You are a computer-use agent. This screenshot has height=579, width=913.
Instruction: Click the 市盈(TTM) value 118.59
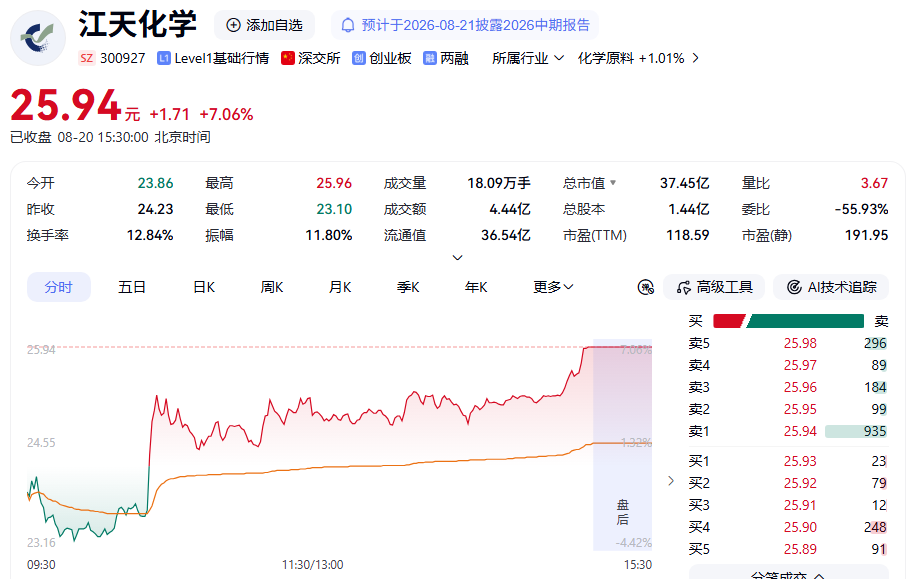[688, 235]
